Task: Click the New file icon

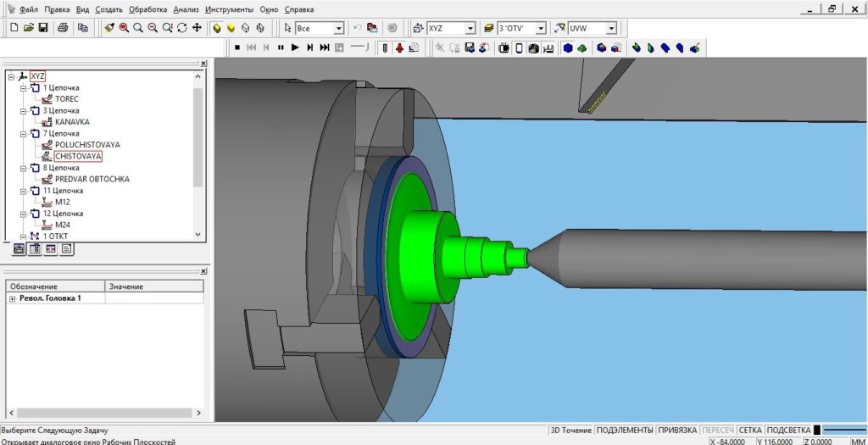Action: click(x=14, y=28)
